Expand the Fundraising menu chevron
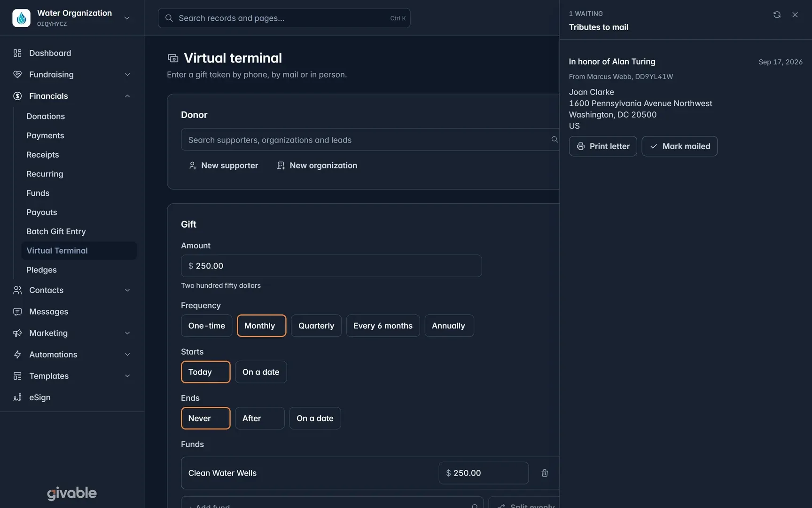 click(127, 74)
